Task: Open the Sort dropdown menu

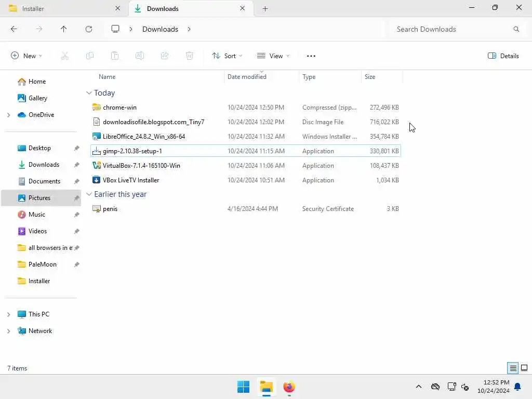Action: 227,56
